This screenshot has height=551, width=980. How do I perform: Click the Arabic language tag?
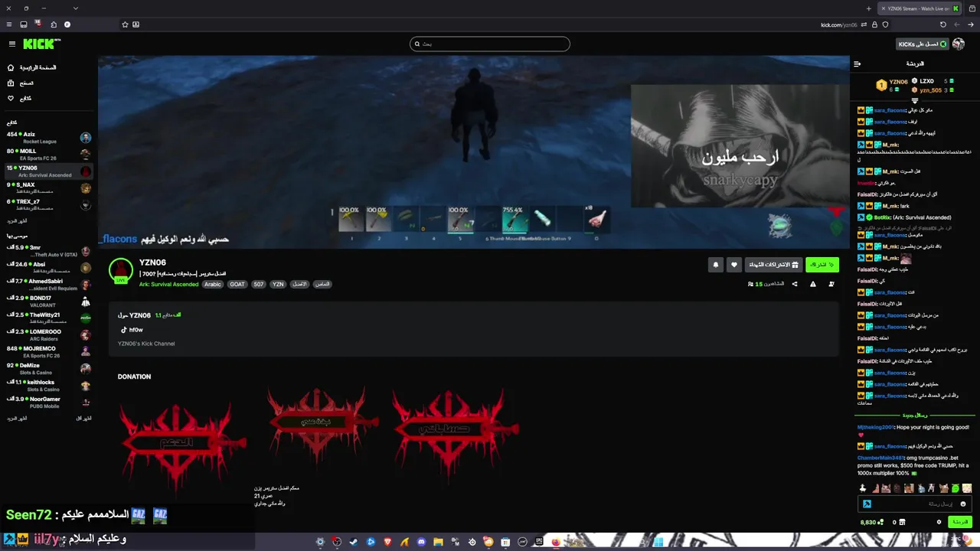[212, 285]
